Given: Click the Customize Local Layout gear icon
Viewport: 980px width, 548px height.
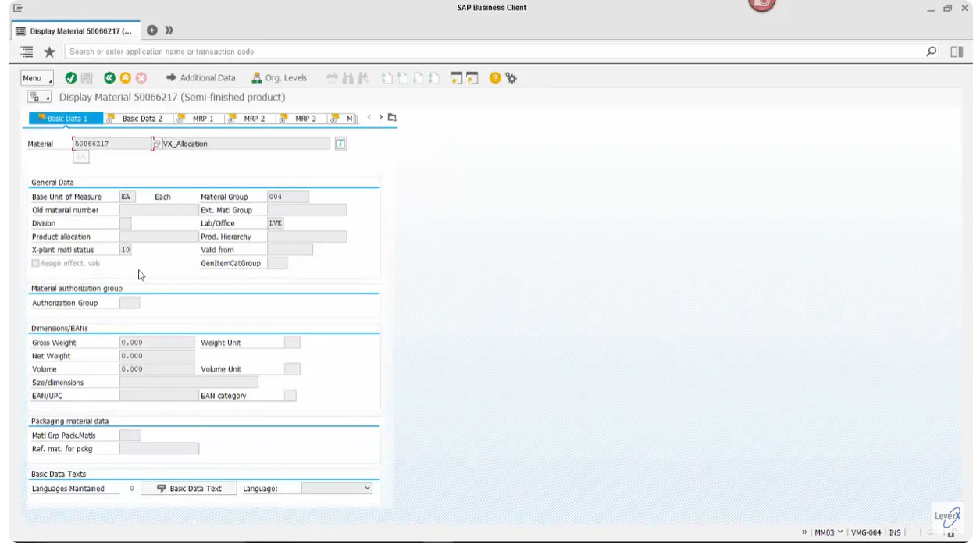Looking at the screenshot, I should pos(511,77).
